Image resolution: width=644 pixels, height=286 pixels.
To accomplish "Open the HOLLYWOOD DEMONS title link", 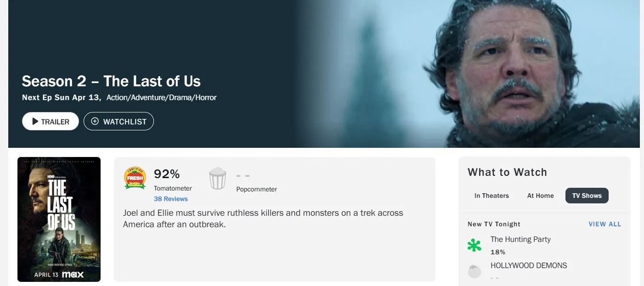I will (x=529, y=265).
